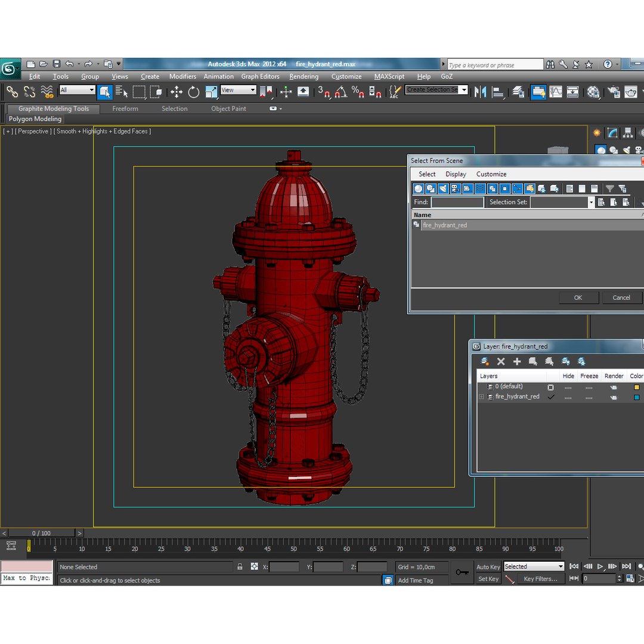Set 0 (default) layer as current
644x644 pixels.
[x=551, y=387]
